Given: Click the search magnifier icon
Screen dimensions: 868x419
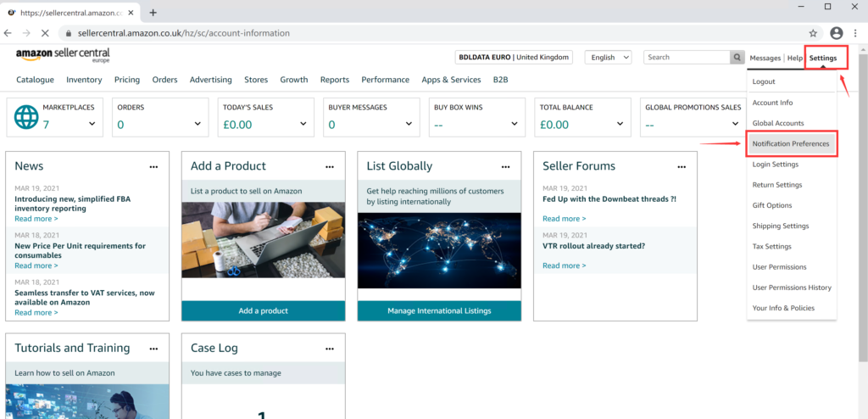Looking at the screenshot, I should click(x=737, y=57).
